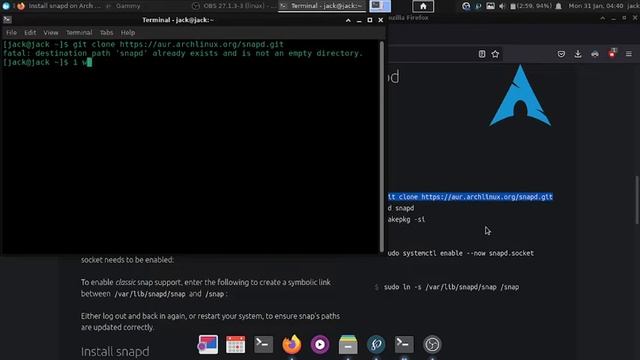The height and width of the screenshot is (360, 640).
Task: Click the Pocket save icon in Firefox
Action: point(561,54)
